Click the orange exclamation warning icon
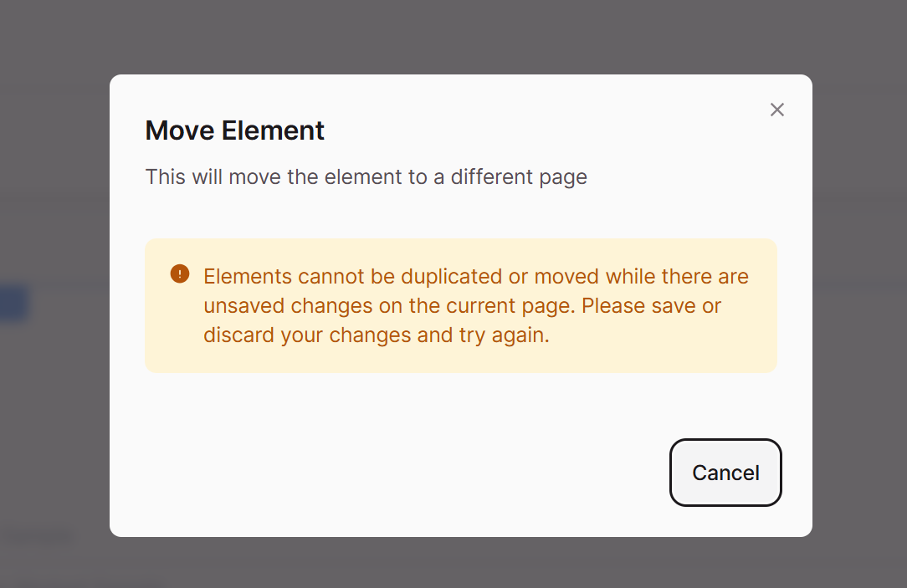Screen dimensions: 907x588 tap(179, 274)
